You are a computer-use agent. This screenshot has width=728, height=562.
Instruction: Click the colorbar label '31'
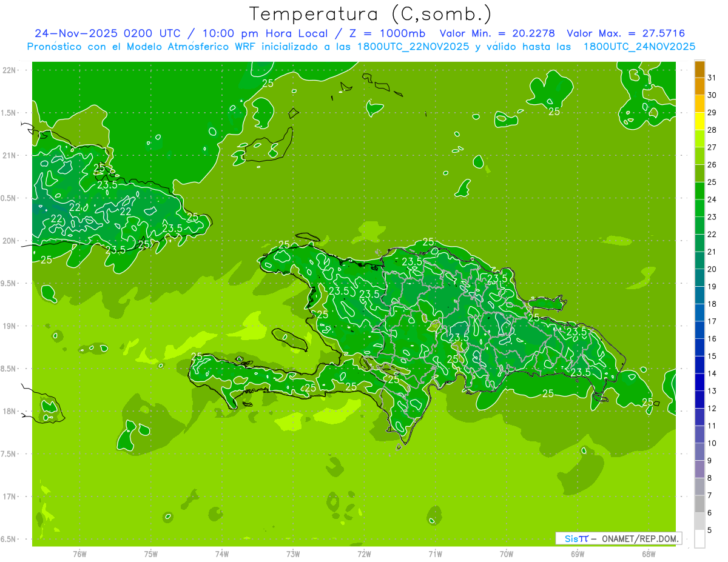click(x=712, y=78)
